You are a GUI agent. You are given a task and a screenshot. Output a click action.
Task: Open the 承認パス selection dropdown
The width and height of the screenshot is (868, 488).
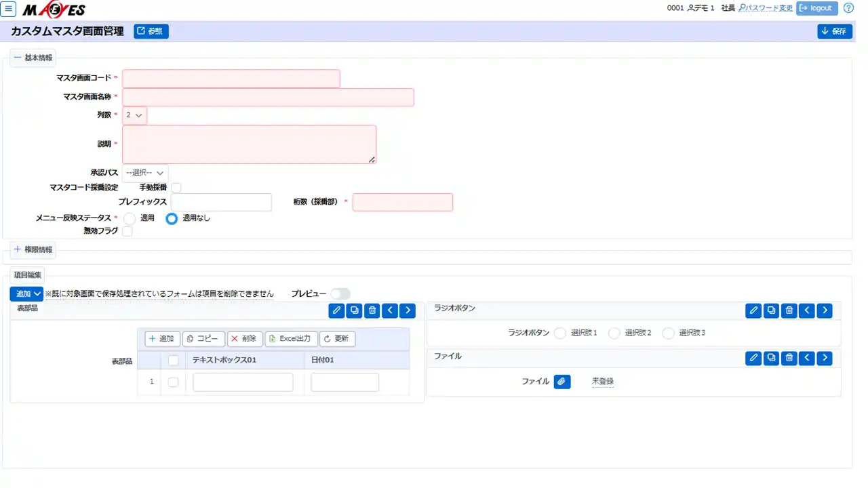145,173
